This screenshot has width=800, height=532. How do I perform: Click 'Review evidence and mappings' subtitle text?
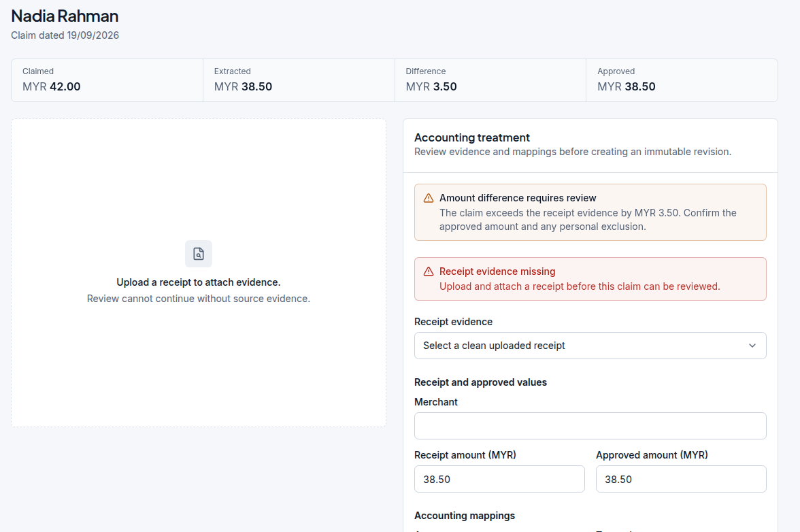(x=573, y=152)
